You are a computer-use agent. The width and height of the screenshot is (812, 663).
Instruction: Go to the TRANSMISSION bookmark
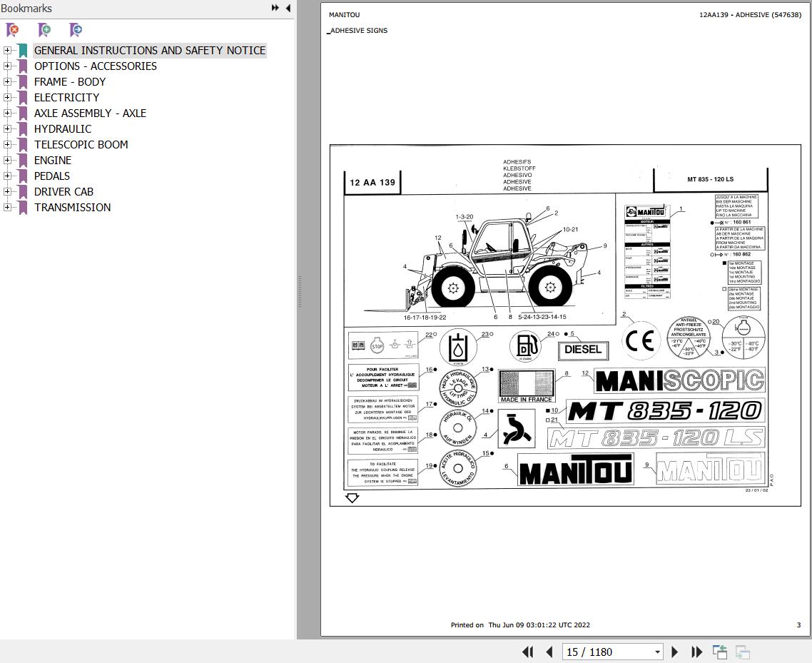pyautogui.click(x=73, y=207)
